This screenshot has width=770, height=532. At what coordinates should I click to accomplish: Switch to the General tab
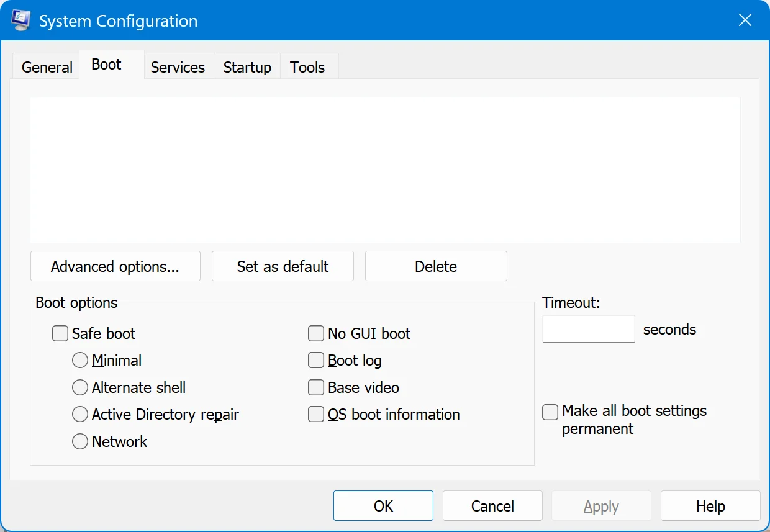point(47,67)
